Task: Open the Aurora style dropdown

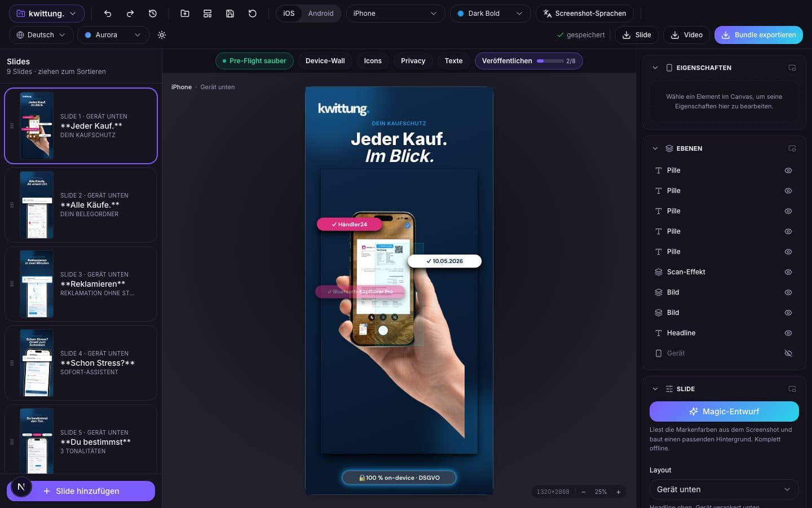Action: point(113,35)
